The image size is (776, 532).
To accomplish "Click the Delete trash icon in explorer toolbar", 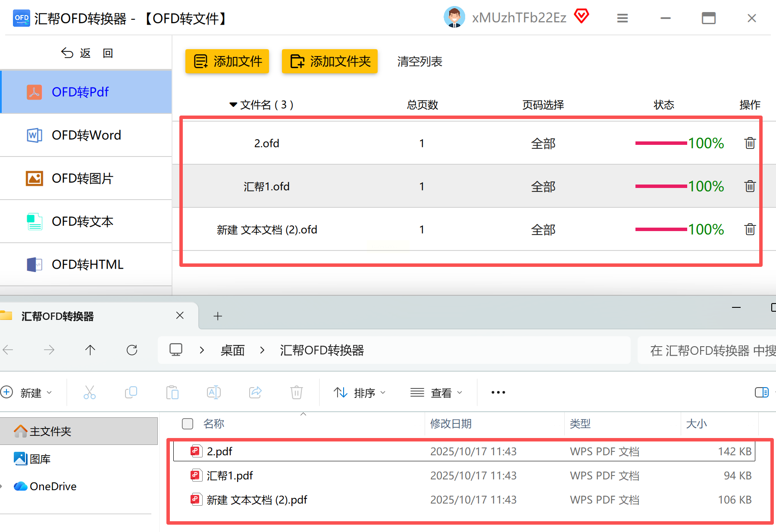I will pos(297,392).
